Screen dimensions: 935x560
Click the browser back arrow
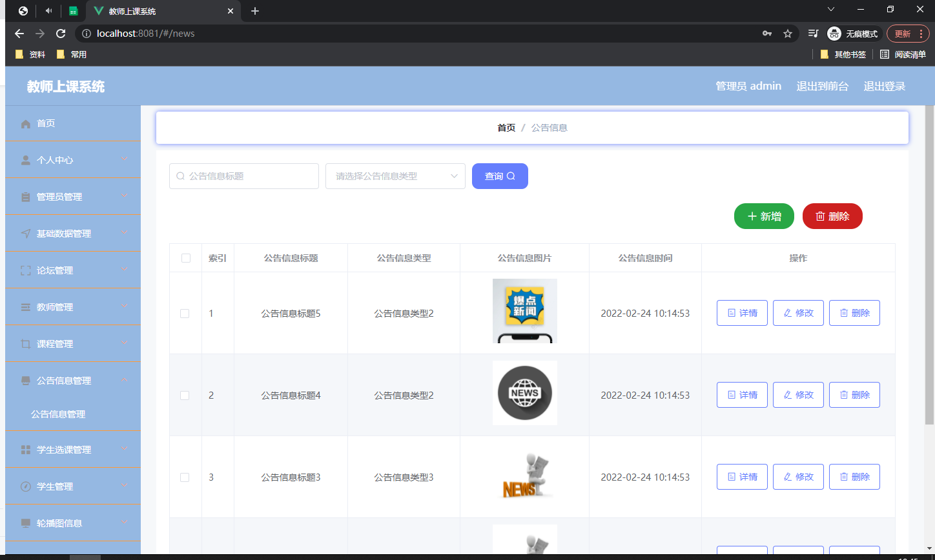(x=19, y=34)
